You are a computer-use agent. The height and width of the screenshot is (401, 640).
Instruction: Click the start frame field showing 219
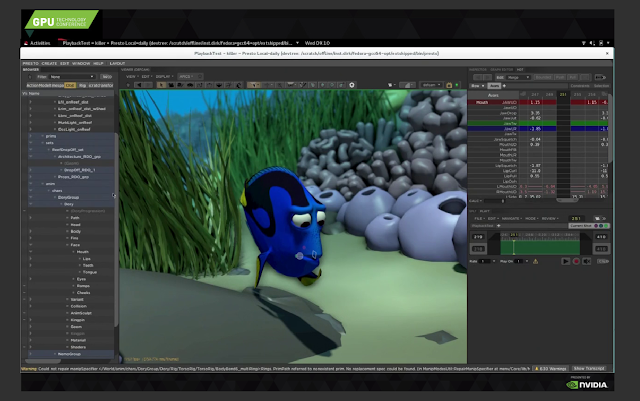[x=478, y=237]
